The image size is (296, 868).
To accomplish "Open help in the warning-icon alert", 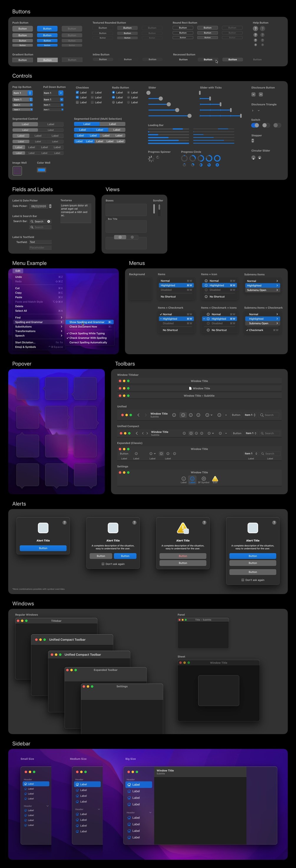I will 204,523.
